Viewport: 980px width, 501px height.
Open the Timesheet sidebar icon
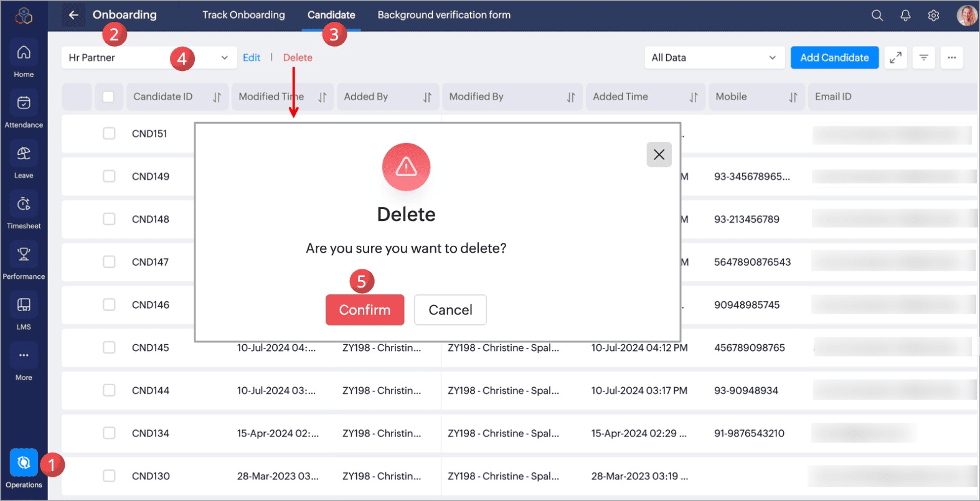pos(24,204)
